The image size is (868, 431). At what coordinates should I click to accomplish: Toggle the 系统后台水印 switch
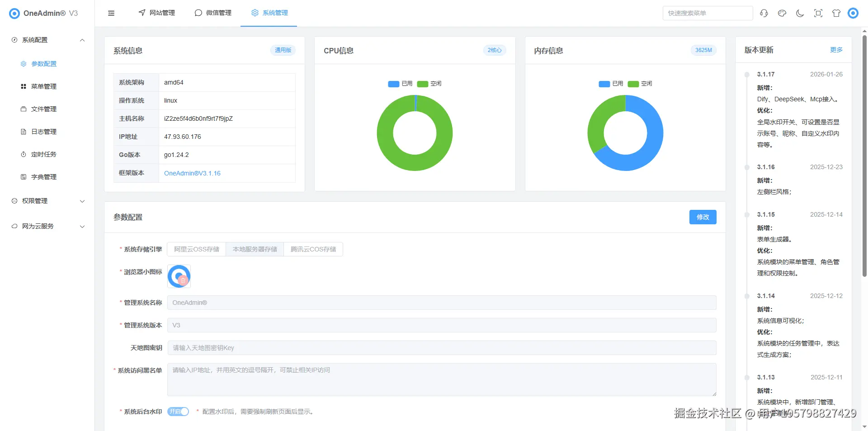178,412
